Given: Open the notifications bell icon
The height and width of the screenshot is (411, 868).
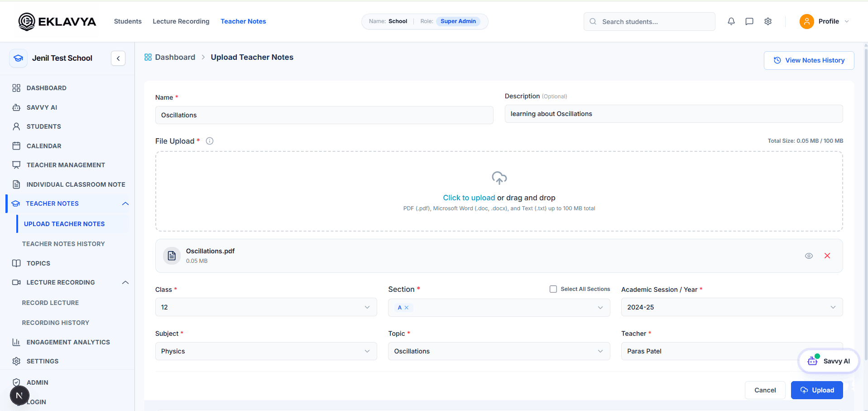Looking at the screenshot, I should [731, 21].
